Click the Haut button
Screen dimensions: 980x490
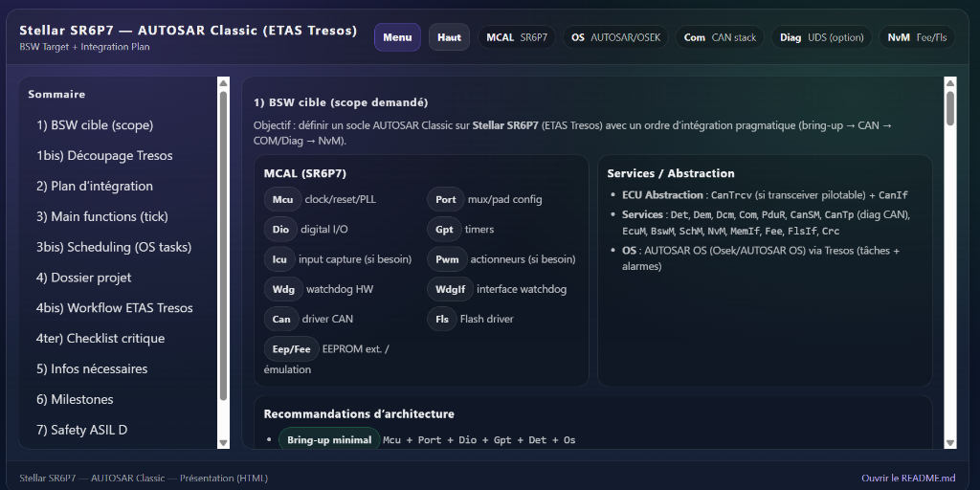click(x=449, y=37)
